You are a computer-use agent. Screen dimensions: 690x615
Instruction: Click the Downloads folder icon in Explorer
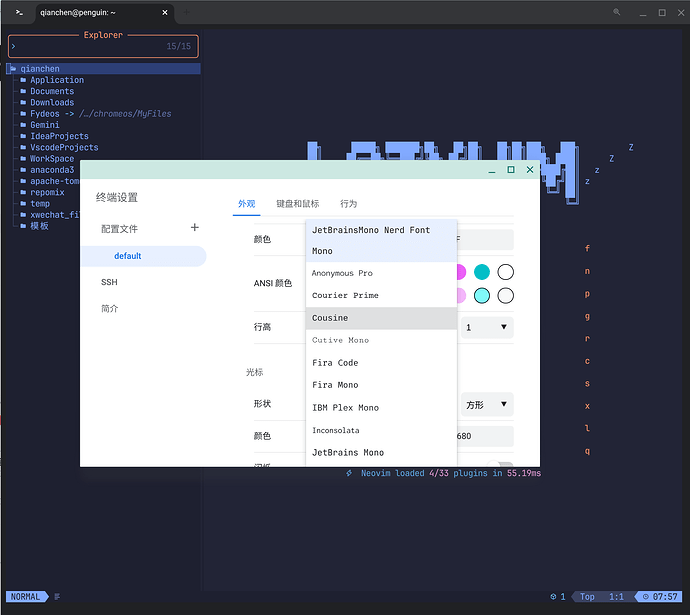(22, 103)
